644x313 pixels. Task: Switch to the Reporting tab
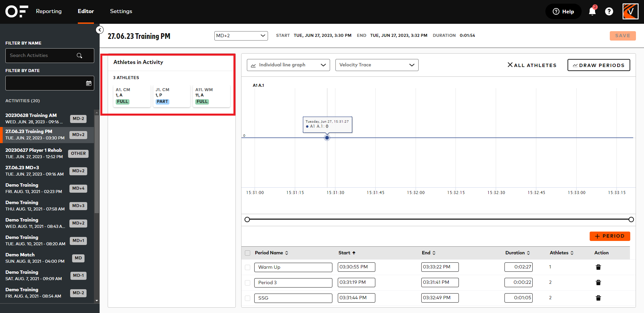point(49,11)
